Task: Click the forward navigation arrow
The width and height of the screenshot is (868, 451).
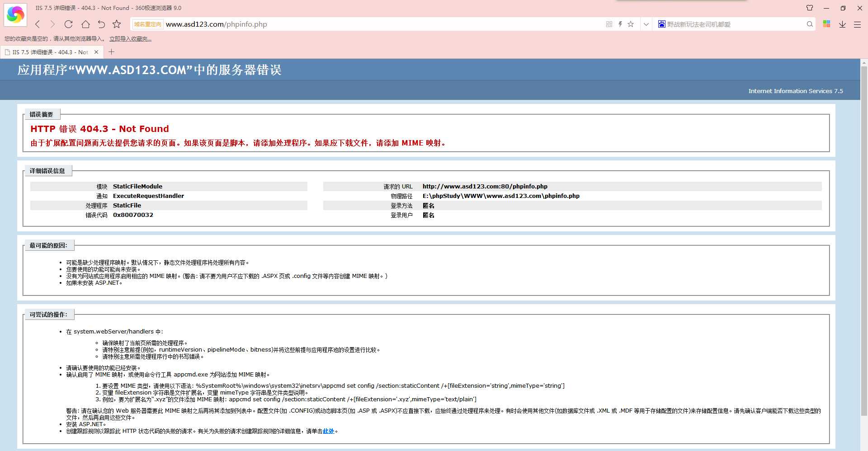Action: 52,24
